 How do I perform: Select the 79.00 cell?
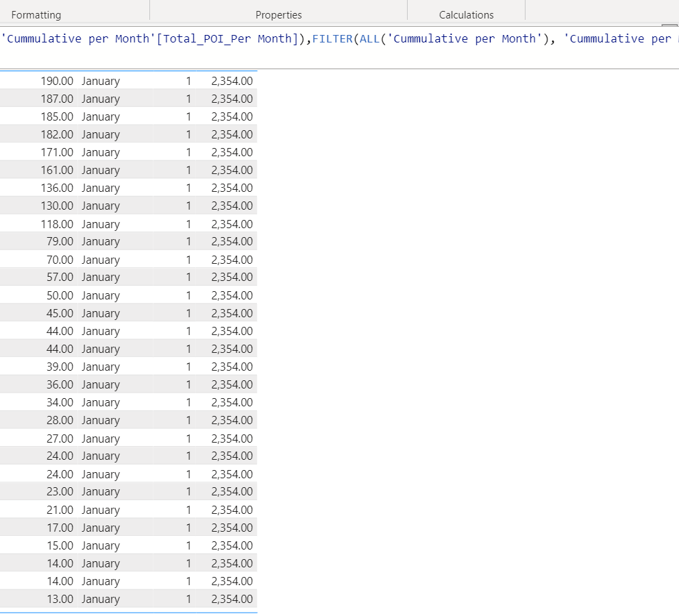pyautogui.click(x=60, y=241)
